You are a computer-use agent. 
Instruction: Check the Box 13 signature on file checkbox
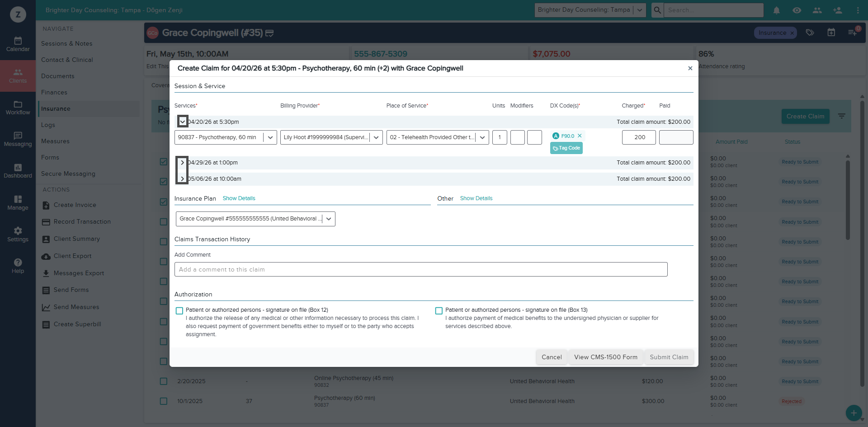point(439,311)
